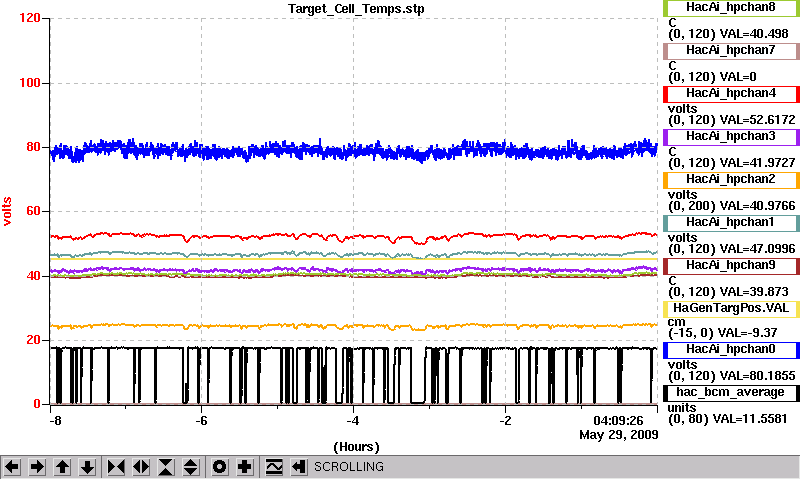Select the HacAi_hpchan9 legend entry
The width and height of the screenshot is (800, 479).
click(731, 265)
